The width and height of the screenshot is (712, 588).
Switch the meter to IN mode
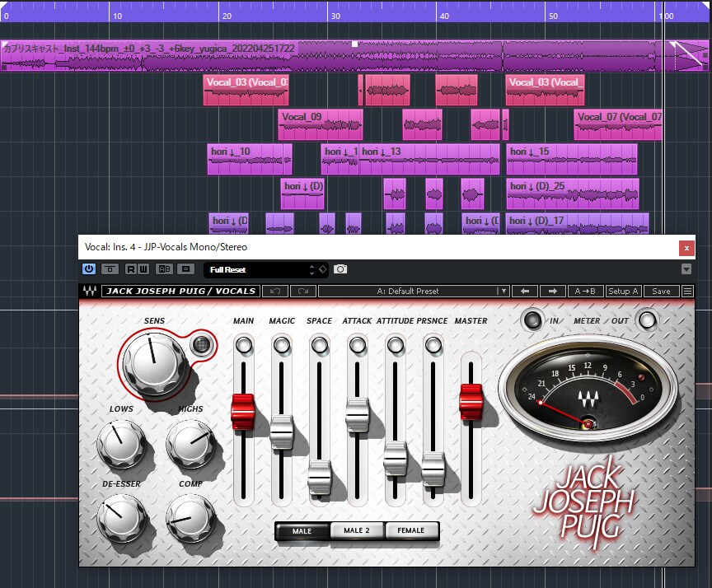coord(532,320)
